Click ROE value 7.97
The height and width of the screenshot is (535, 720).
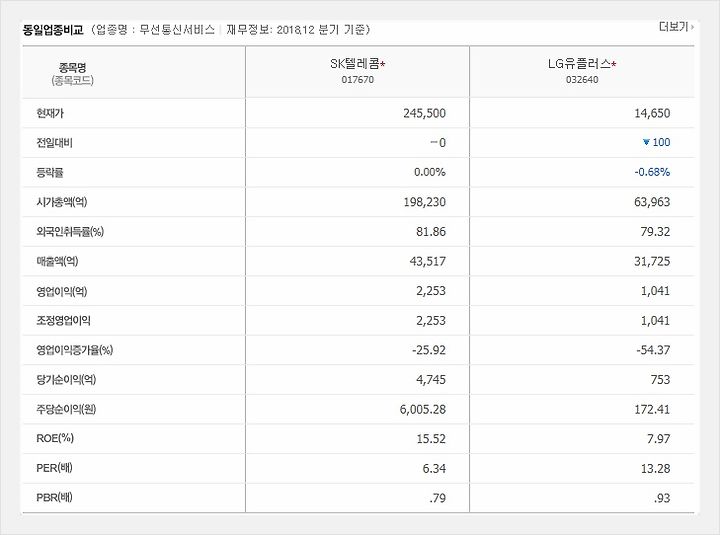658,439
